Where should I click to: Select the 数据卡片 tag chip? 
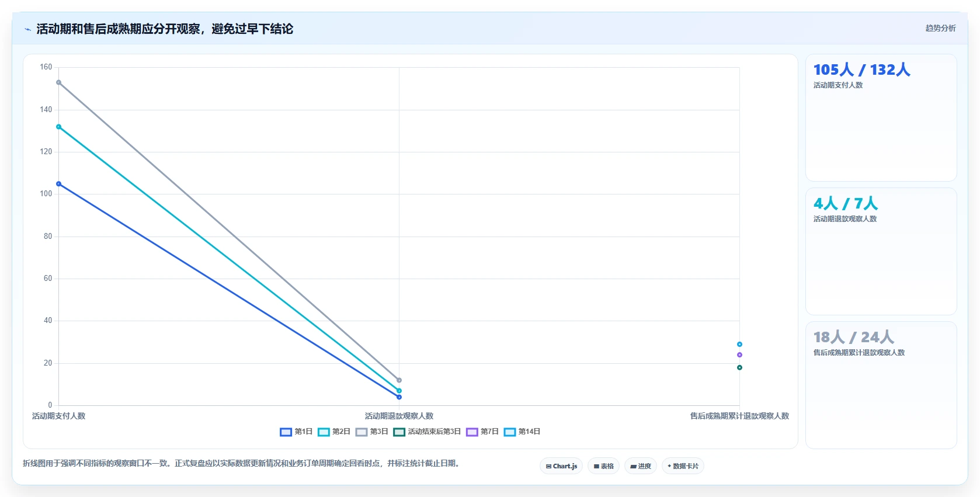click(x=683, y=466)
